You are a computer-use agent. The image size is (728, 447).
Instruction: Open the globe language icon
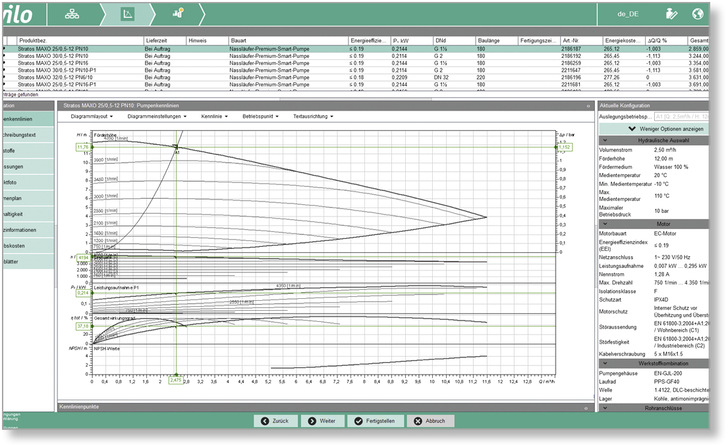pyautogui.click(x=700, y=13)
